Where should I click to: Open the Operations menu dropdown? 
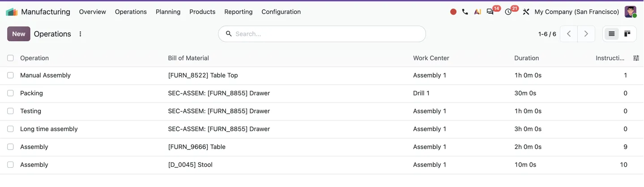(131, 12)
